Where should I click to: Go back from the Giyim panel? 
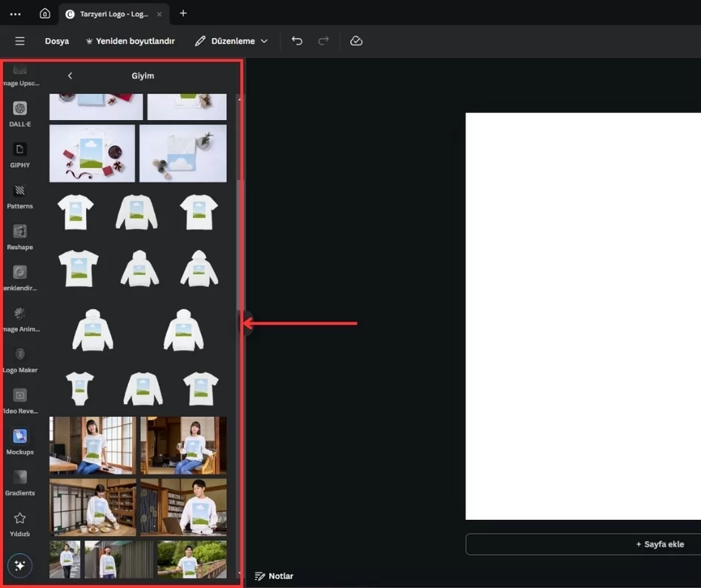70,76
